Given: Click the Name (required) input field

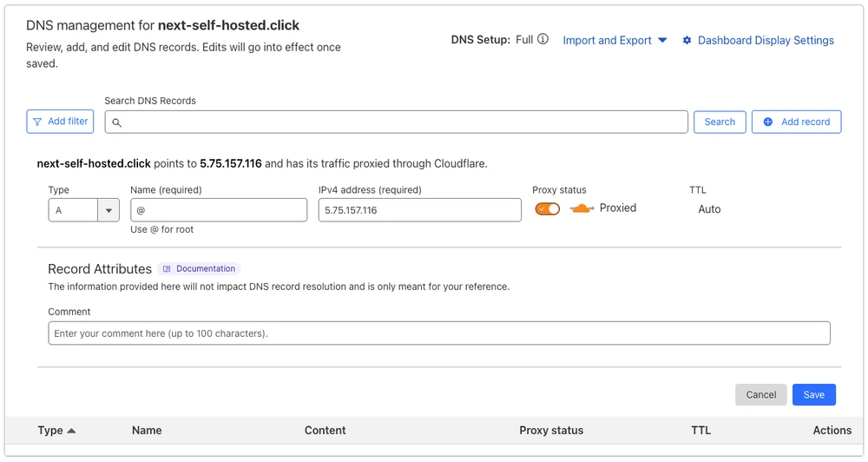Looking at the screenshot, I should [x=219, y=210].
